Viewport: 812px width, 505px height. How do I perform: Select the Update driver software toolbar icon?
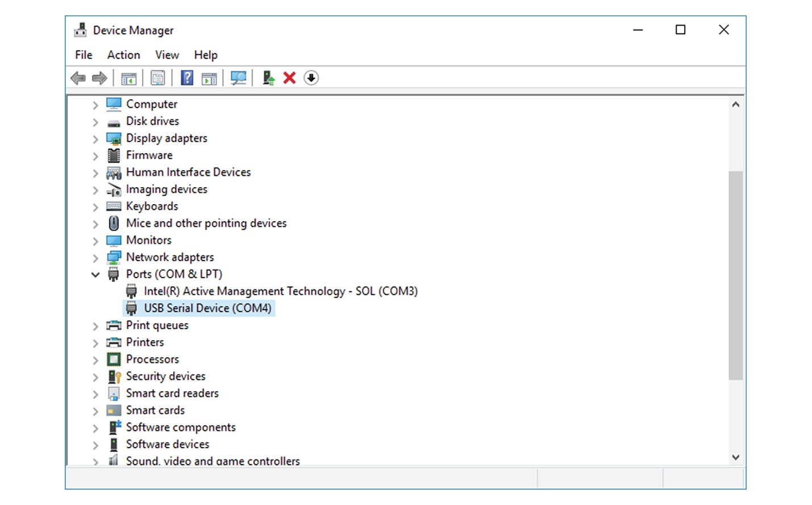point(268,78)
